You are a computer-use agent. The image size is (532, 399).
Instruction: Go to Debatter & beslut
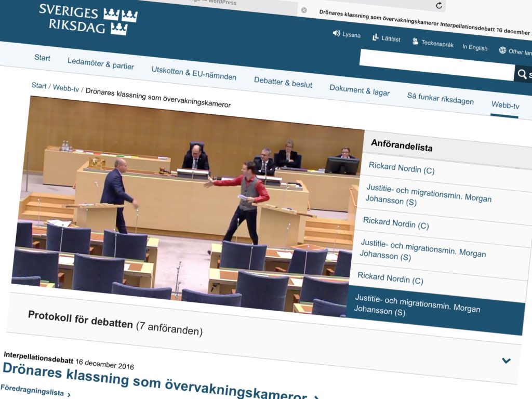tap(283, 83)
